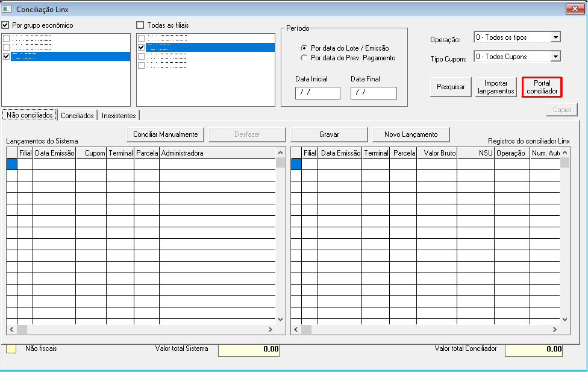Select Por data do Lote / Emissão
This screenshot has height=372, width=588.
click(x=304, y=48)
